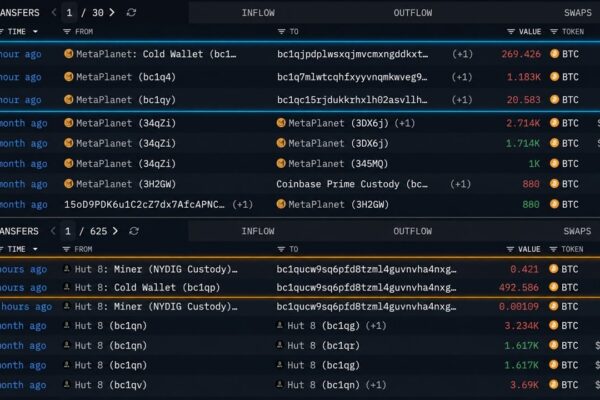
Task: Open SWAPS tab in the top transfers panel
Action: click(x=577, y=13)
